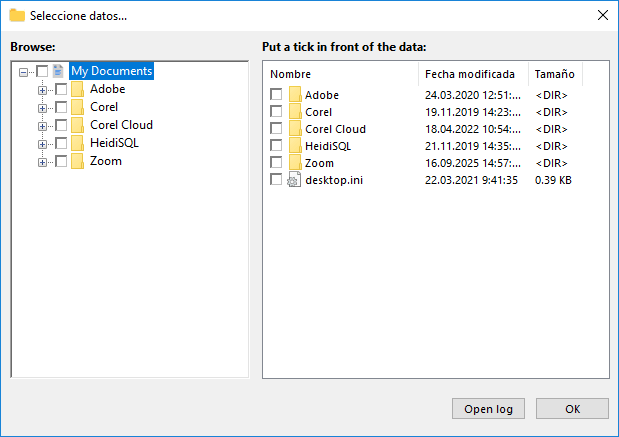
Task: Click the Zoom folder icon in file list
Action: [x=294, y=163]
